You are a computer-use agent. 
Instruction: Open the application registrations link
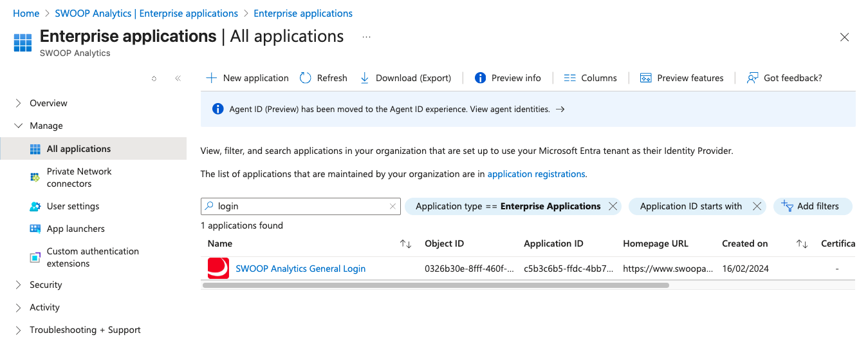click(x=536, y=174)
